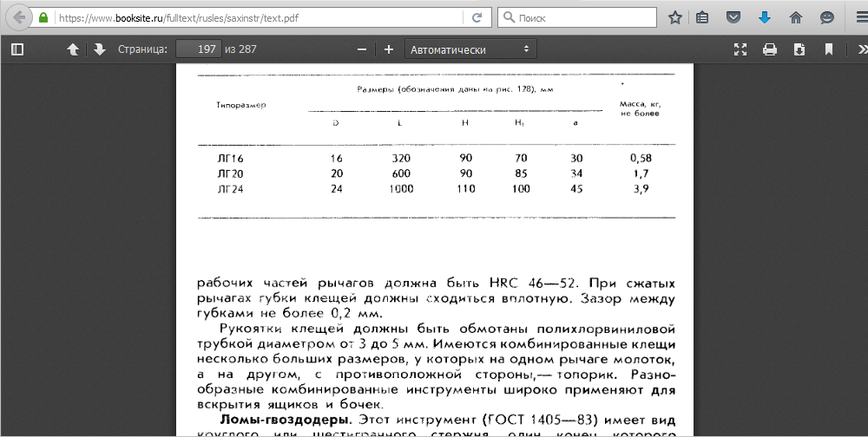Click mass value 1,7
Image resolution: width=868 pixels, height=437 pixels.
pos(641,173)
